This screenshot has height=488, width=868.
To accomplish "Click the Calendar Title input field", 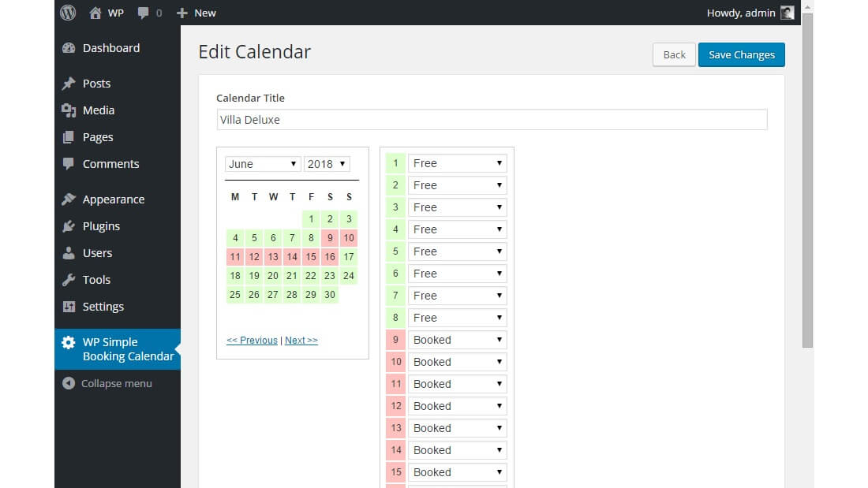I will [492, 120].
